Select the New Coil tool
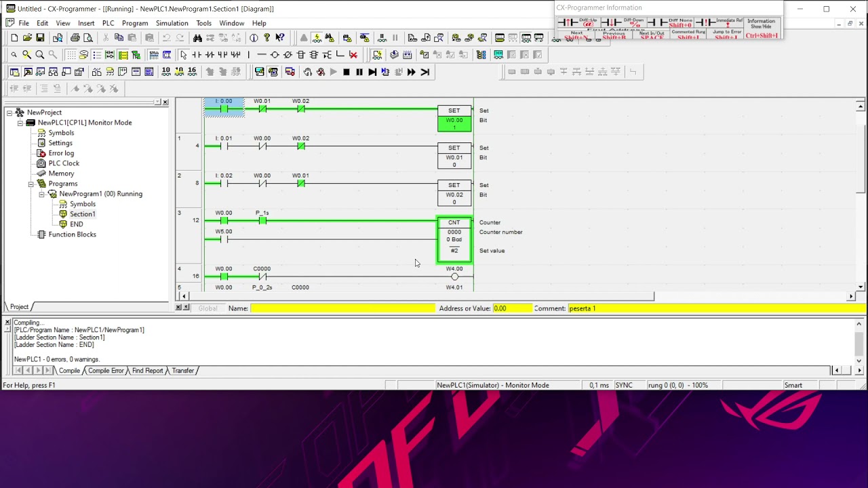868x488 pixels. pos(275,55)
